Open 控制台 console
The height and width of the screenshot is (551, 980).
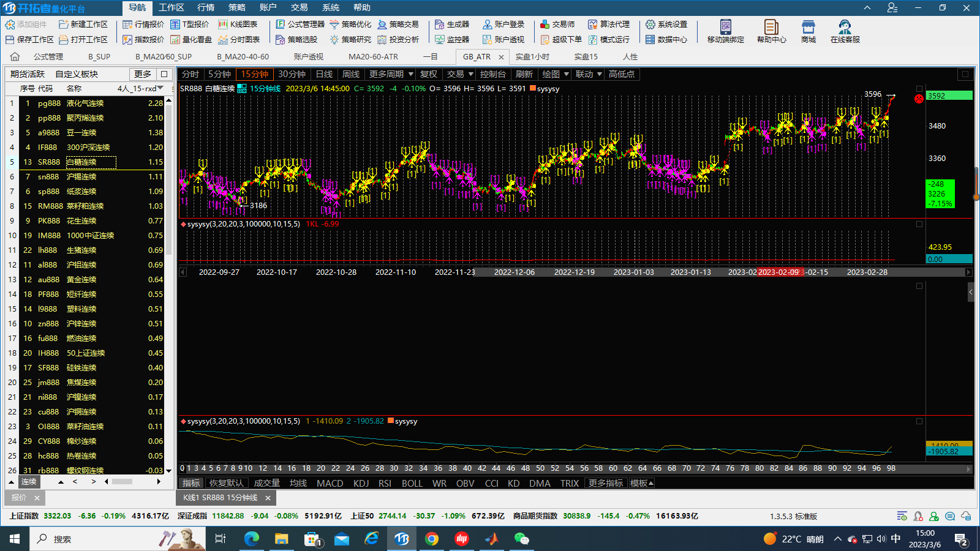click(x=492, y=74)
